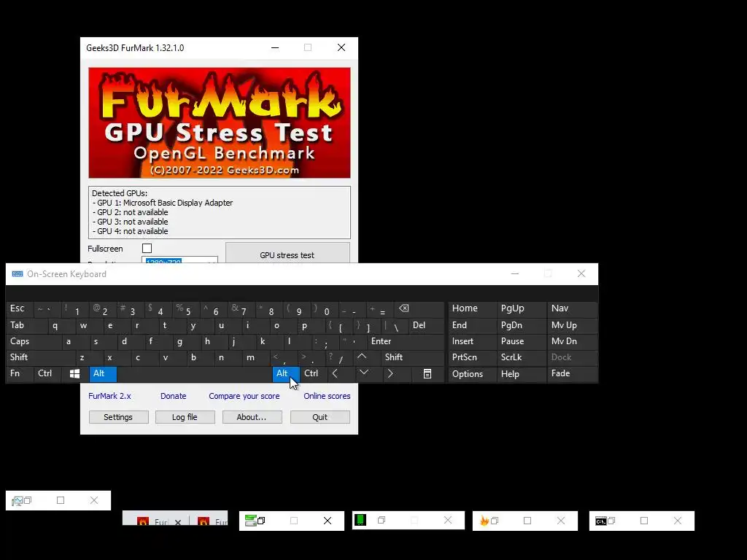The width and height of the screenshot is (747, 560).
Task: Tap the spacebar on the keyboard
Action: click(194, 374)
